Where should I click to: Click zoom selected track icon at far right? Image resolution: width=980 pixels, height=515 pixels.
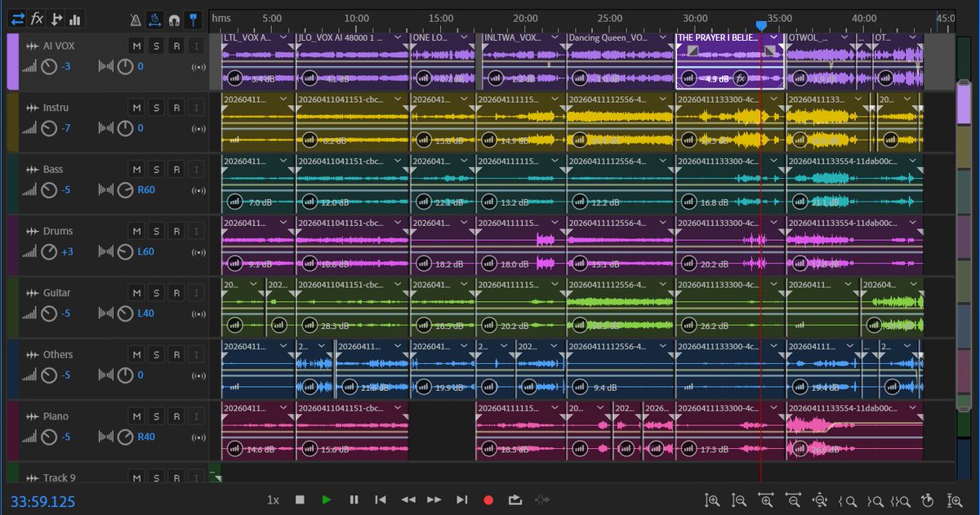tap(954, 500)
